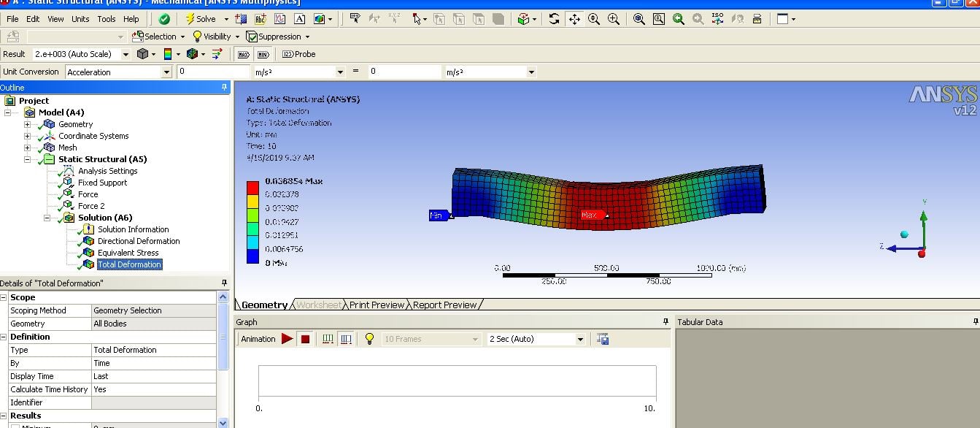Toggle the vector display arrows icon

(217, 54)
